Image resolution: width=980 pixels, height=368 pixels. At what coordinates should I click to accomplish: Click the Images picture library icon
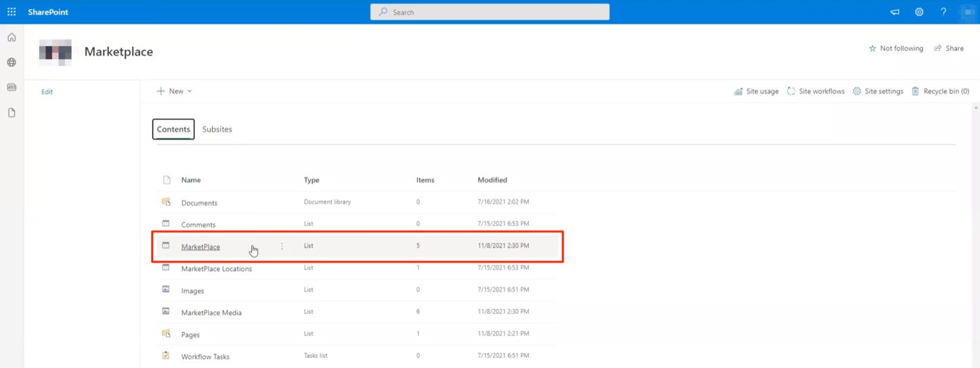click(x=166, y=289)
